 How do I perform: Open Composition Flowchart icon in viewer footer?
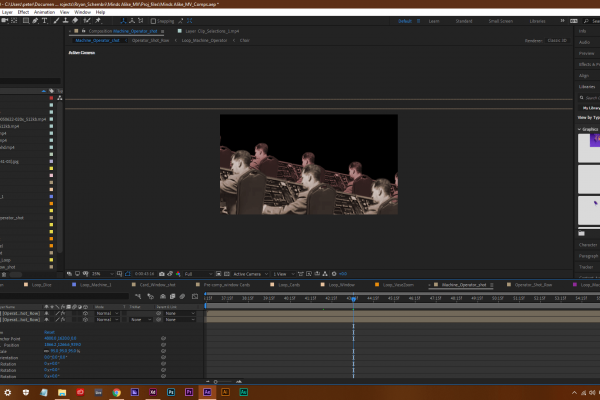pos(325,274)
